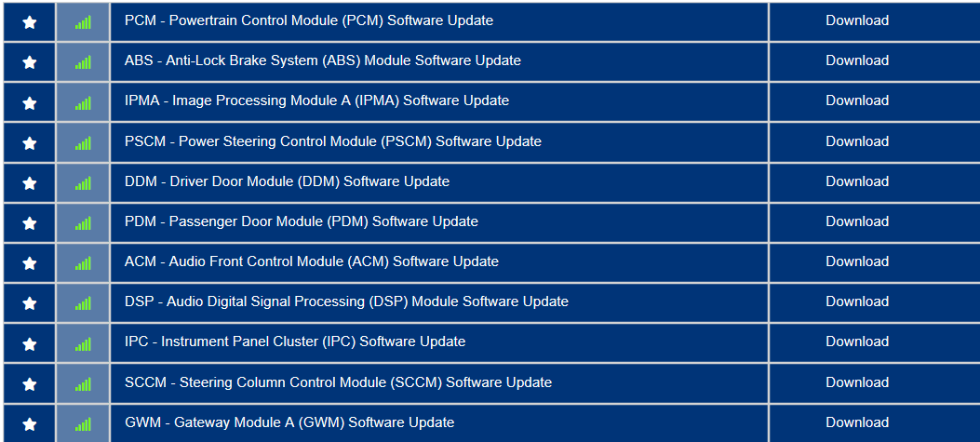Click the star icon for PCM update
Image resolution: width=980 pixels, height=442 pixels.
29,22
